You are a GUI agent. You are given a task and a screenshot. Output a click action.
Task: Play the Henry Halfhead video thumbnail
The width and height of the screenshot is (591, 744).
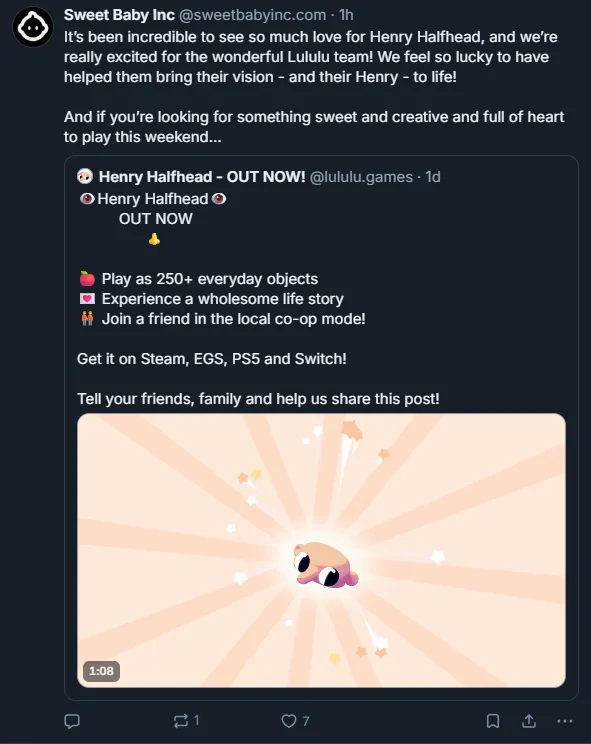pyautogui.click(x=322, y=550)
